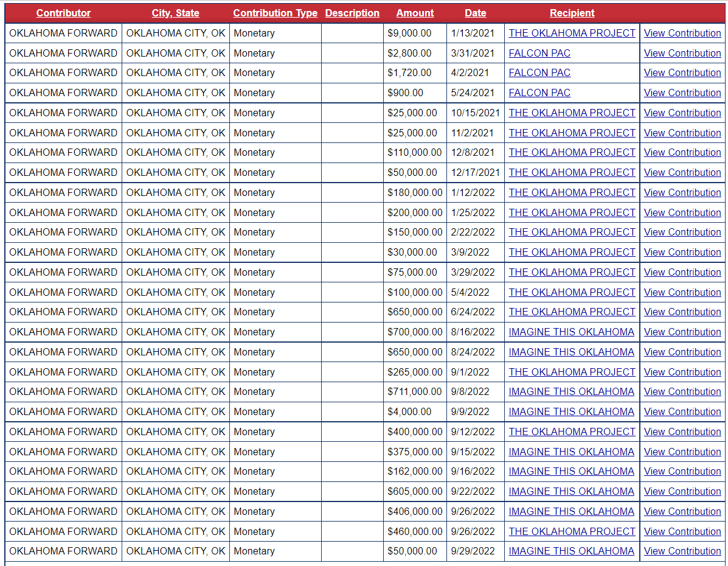728x566 pixels.
Task: View Contribution for the $900.00 row
Action: tap(682, 93)
